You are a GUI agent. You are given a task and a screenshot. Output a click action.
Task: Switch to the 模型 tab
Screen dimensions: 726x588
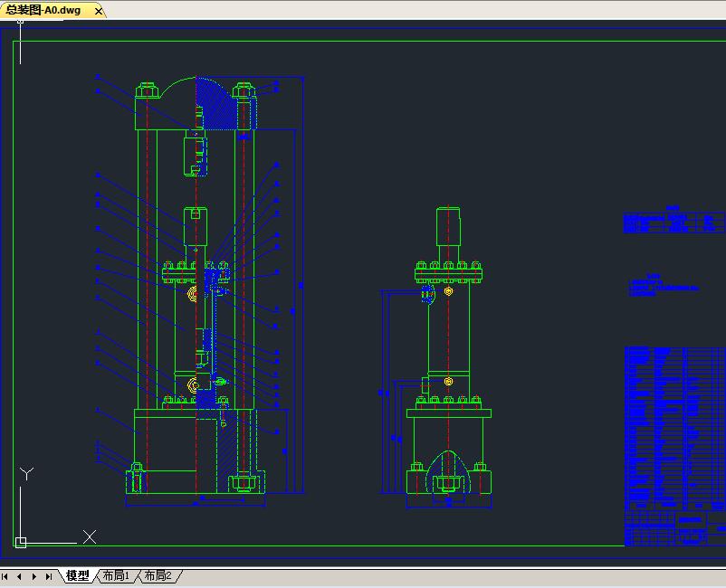(x=77, y=576)
